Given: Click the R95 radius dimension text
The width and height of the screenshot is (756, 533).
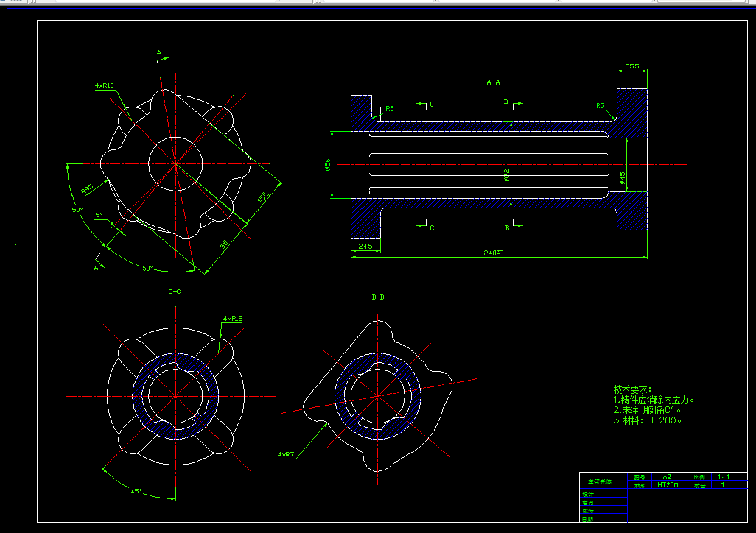Looking at the screenshot, I should tap(87, 189).
